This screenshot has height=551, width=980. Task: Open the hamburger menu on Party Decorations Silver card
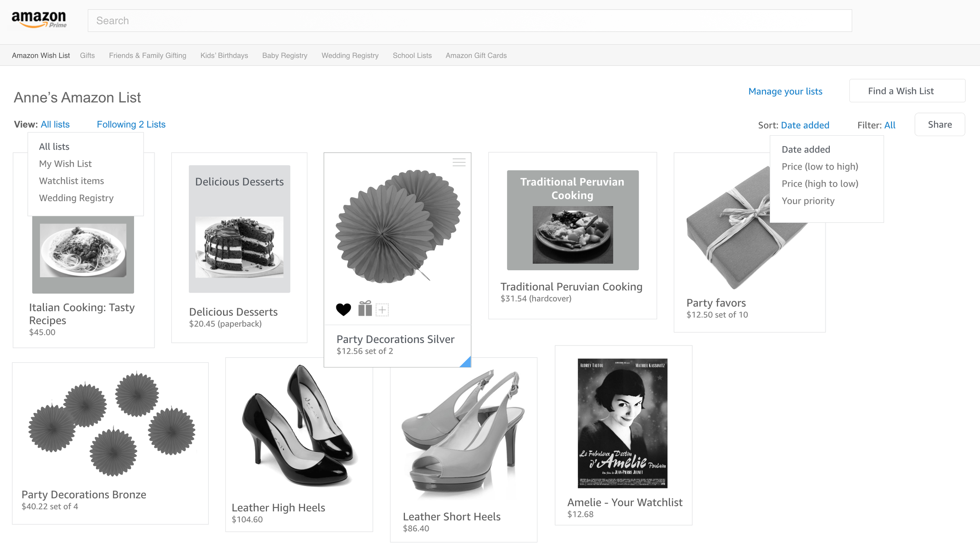pyautogui.click(x=459, y=162)
